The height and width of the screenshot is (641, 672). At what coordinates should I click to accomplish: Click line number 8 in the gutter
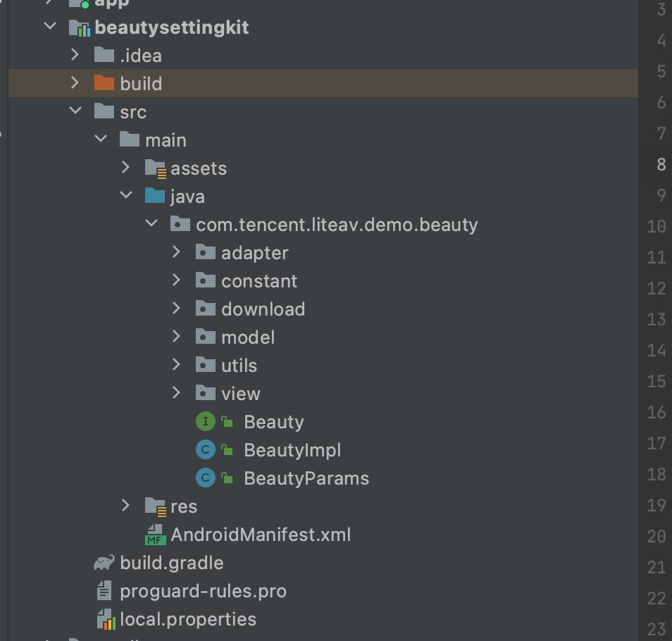click(x=661, y=164)
